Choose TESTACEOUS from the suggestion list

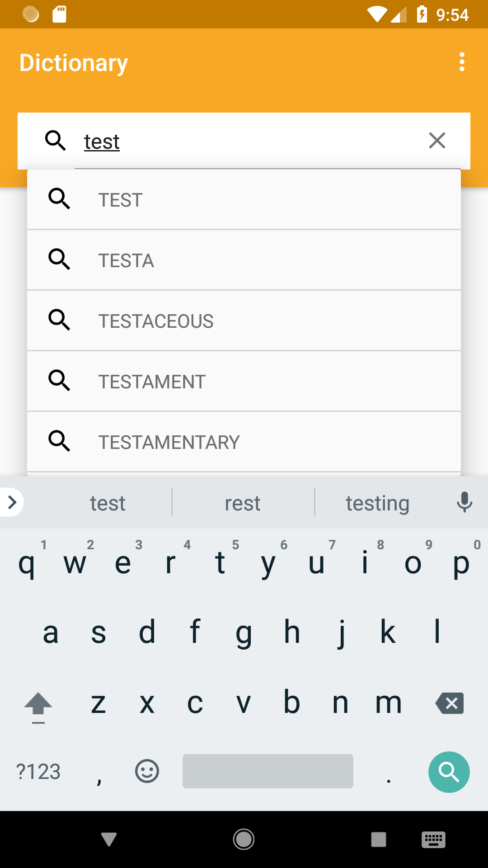click(x=244, y=321)
